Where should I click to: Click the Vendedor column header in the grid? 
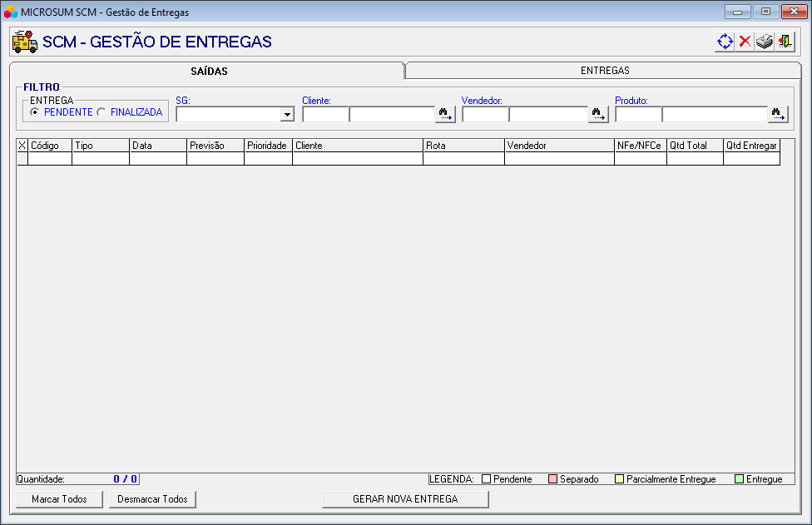(x=560, y=146)
